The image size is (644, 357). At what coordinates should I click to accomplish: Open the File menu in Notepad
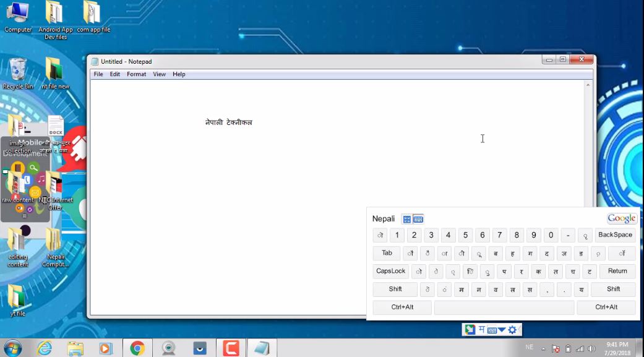pyautogui.click(x=98, y=74)
